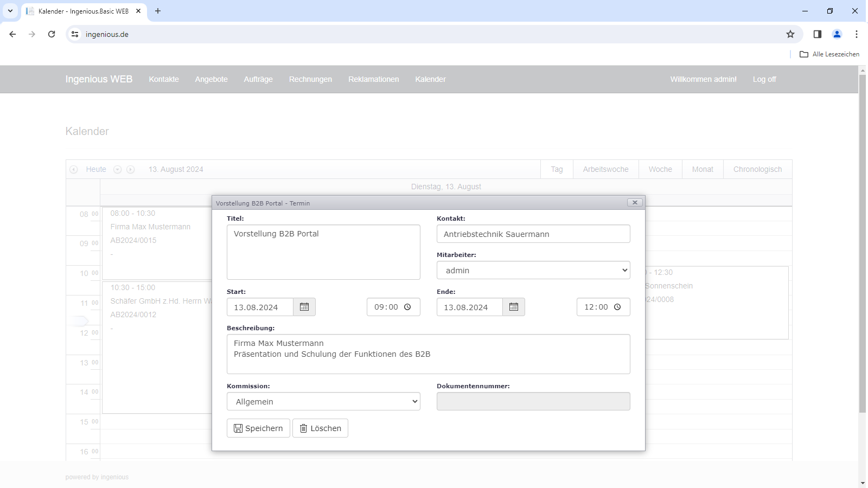Click Log off
Image resolution: width=868 pixels, height=488 pixels.
764,79
